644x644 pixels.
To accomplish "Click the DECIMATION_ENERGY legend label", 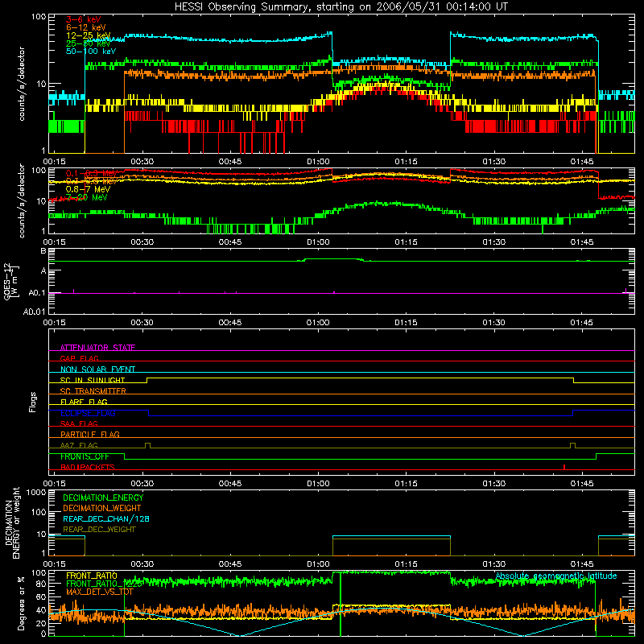I will 103,497.
